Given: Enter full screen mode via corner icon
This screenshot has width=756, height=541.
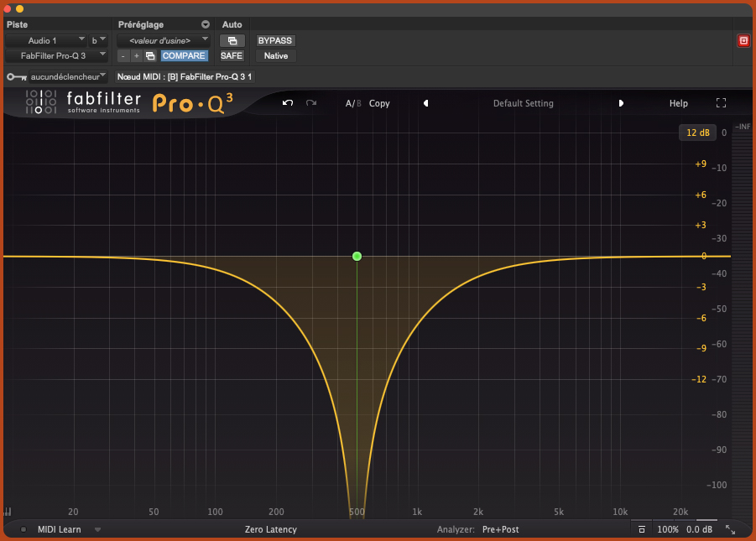Looking at the screenshot, I should tap(721, 103).
